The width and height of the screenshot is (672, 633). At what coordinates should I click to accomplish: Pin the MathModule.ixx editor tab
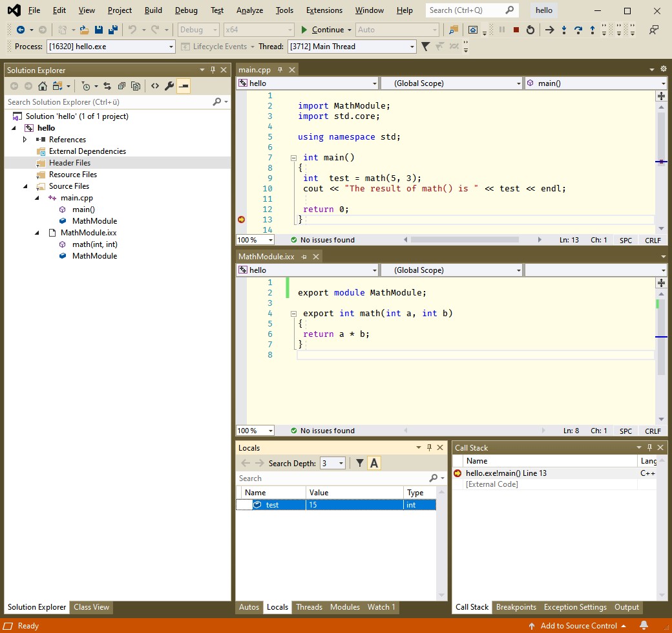pos(304,256)
